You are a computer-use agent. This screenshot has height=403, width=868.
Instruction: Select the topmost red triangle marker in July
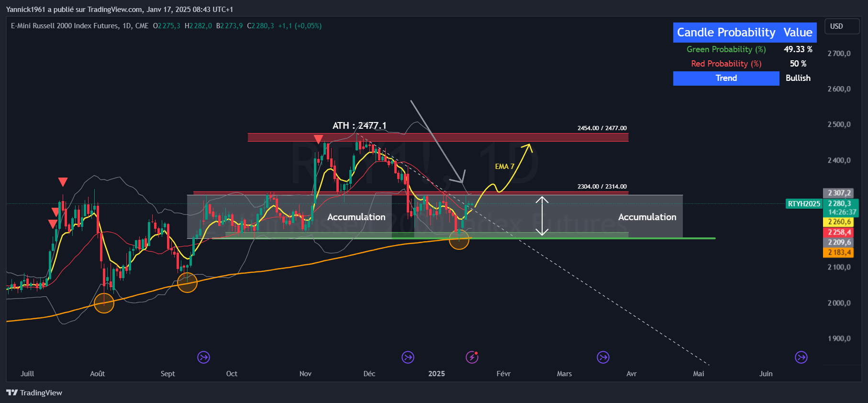[63, 182]
